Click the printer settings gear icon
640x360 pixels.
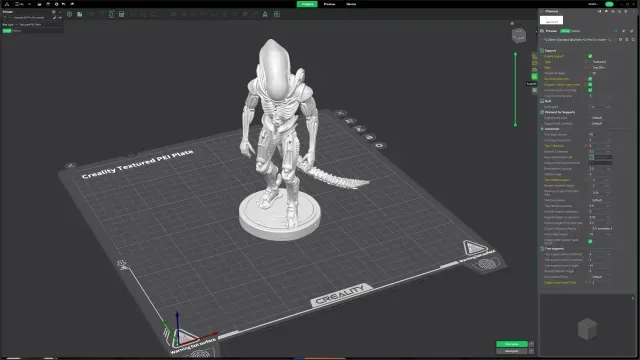tap(53, 11)
